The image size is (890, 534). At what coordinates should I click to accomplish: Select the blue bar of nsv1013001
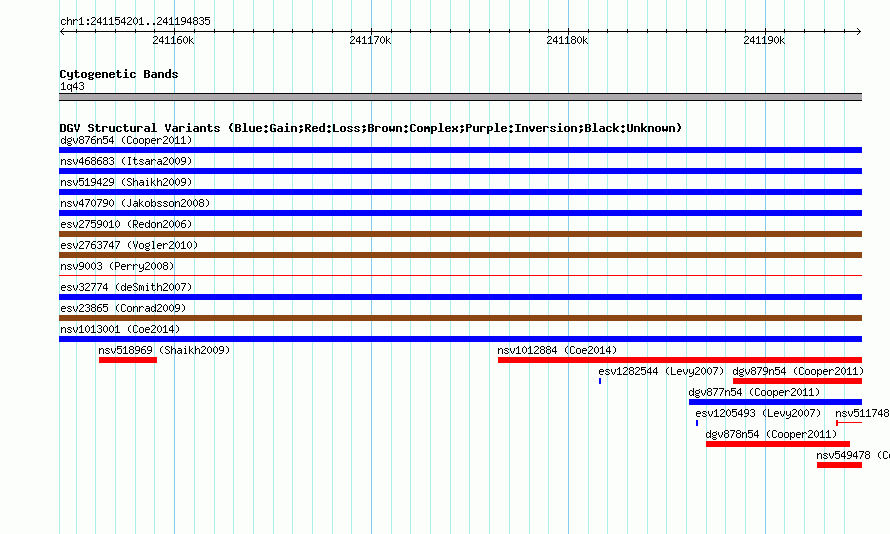pyautogui.click(x=460, y=339)
